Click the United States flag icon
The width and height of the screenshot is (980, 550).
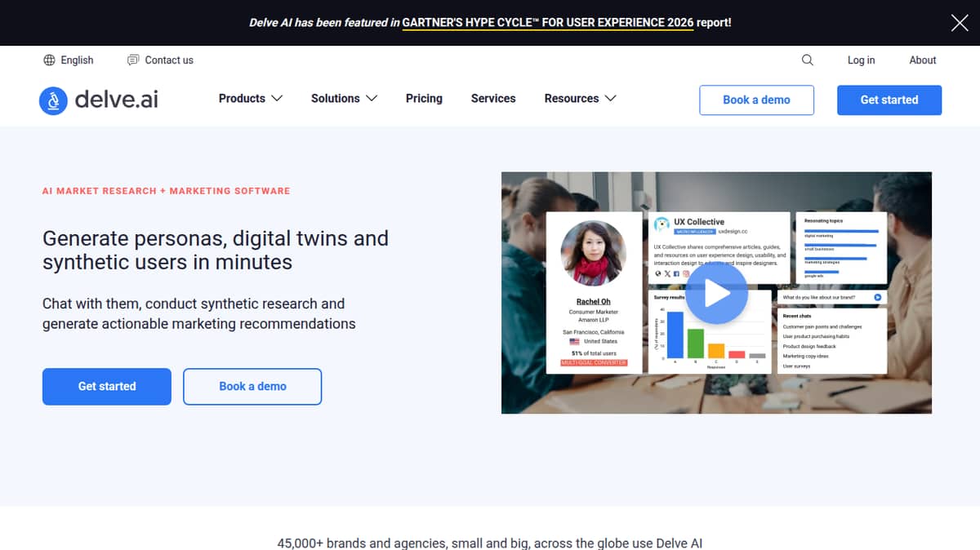click(575, 342)
